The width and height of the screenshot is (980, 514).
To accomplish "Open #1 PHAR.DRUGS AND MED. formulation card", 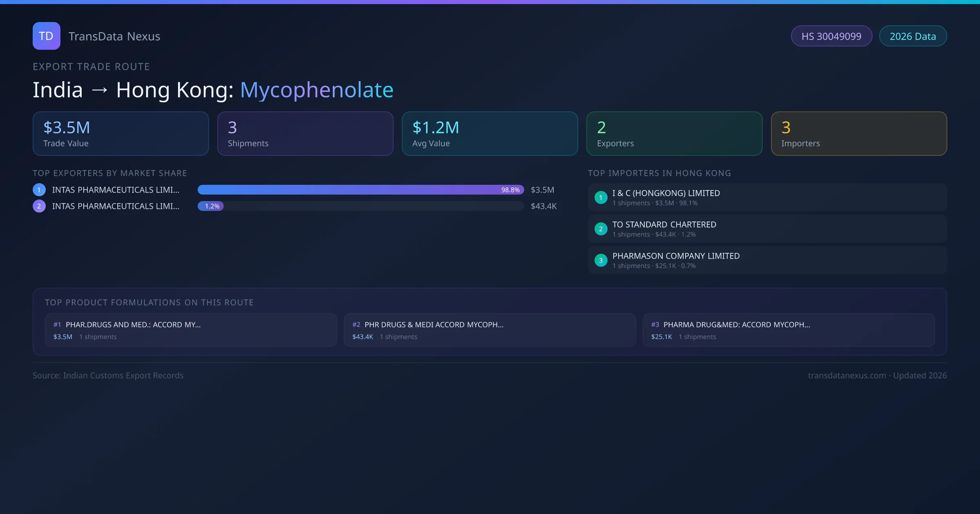I will pos(191,330).
